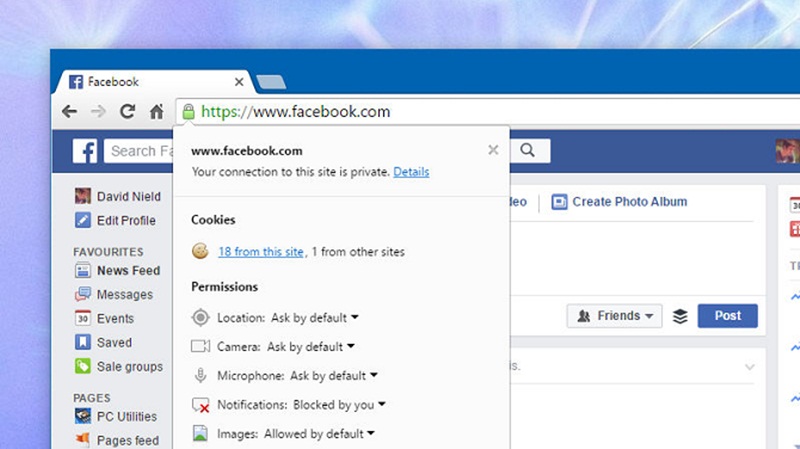
Task: Open the Microphone permission dropdown
Action: pyautogui.click(x=334, y=376)
